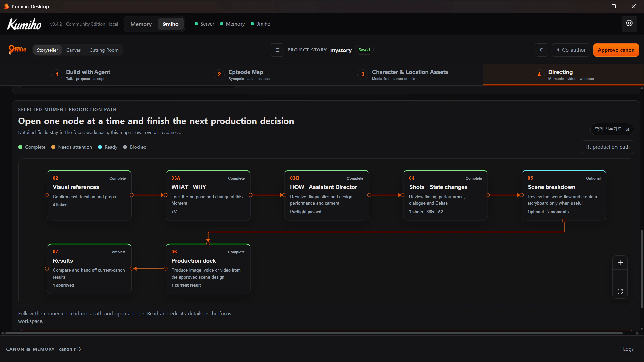Open the Cutting Room view
This screenshot has width=644, height=362.
tap(104, 50)
